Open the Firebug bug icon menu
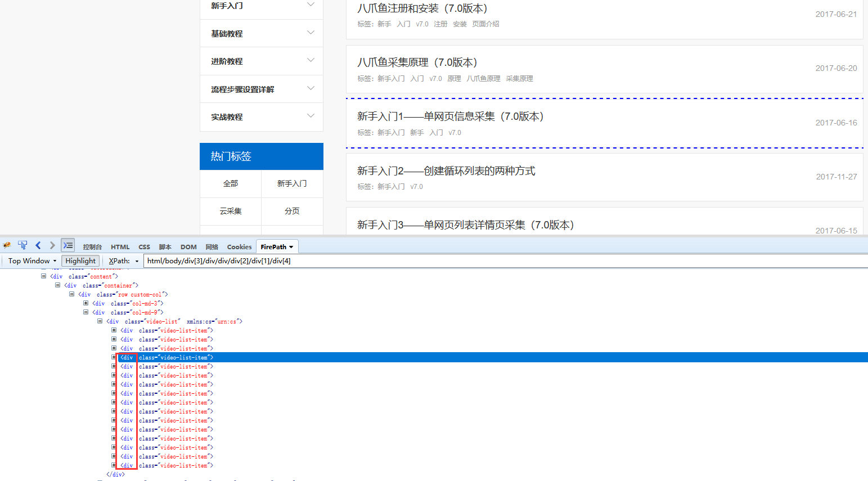Screen dimensions: 868x481 tap(7, 245)
